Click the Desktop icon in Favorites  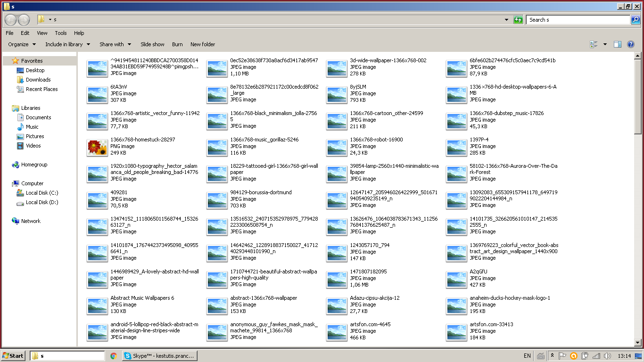tap(20, 70)
